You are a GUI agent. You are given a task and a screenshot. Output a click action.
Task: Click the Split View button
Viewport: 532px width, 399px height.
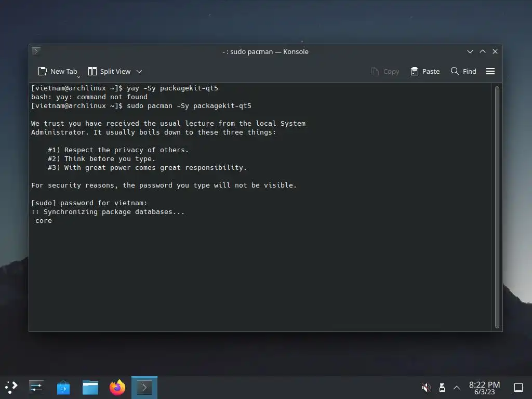point(109,72)
